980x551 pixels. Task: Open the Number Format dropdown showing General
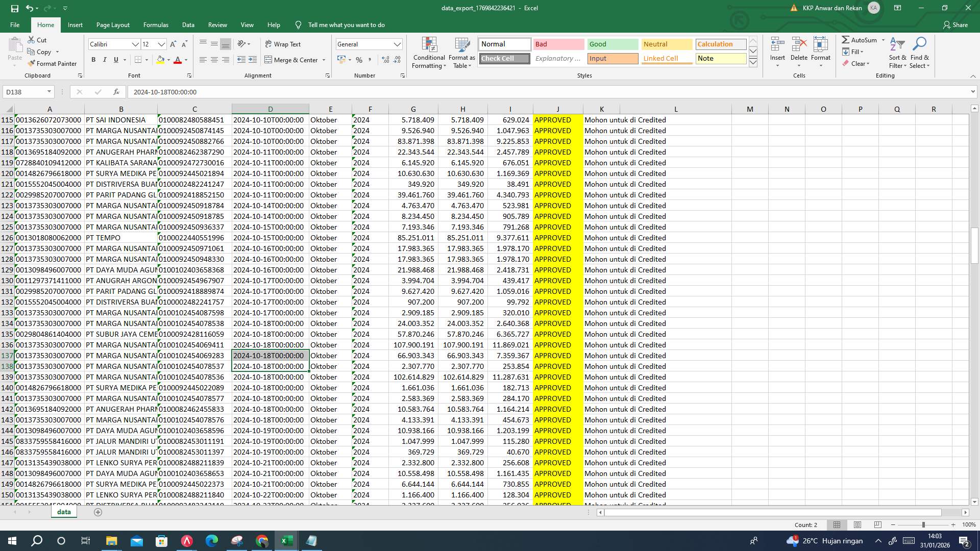pyautogui.click(x=369, y=44)
